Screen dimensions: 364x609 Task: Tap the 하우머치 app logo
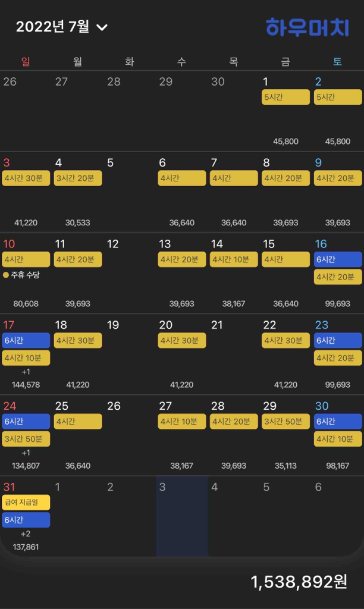tap(307, 27)
